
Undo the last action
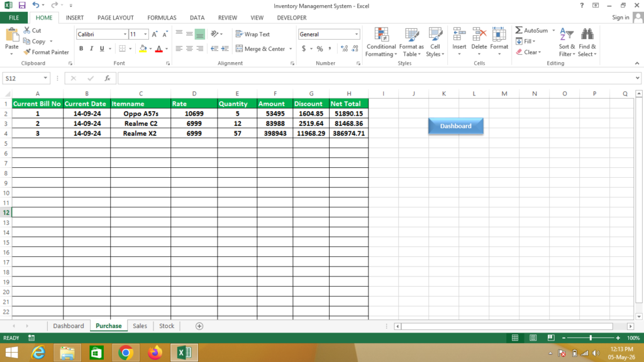[36, 5]
